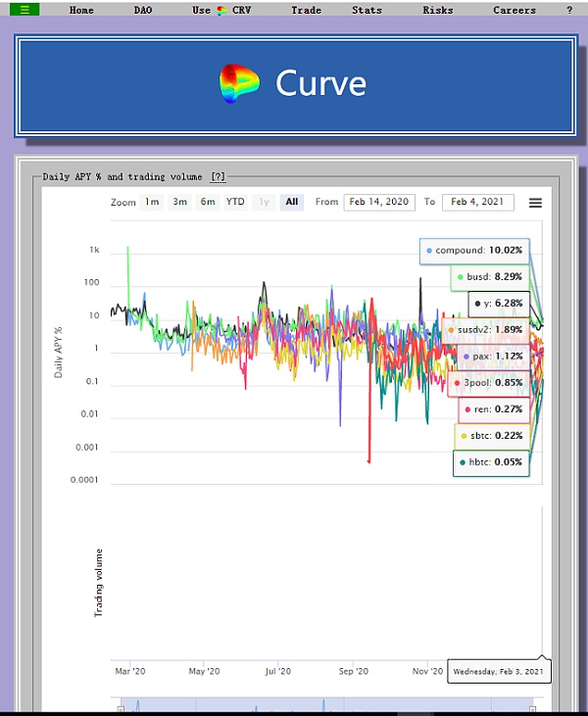Open the green hamburger menu button
The image size is (588, 716).
[25, 9]
